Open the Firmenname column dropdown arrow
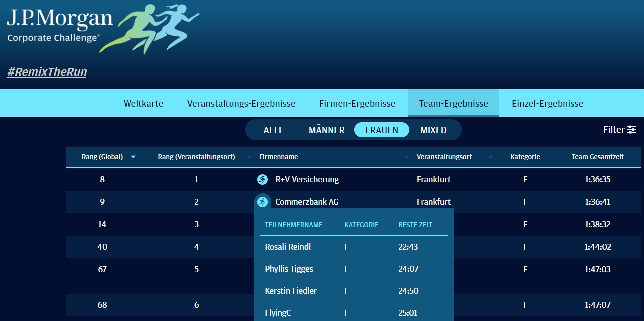Screen dimensions: 644x321 [x=407, y=157]
